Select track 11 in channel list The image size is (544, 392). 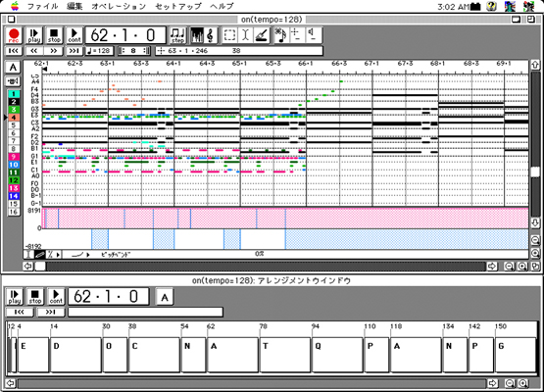(x=14, y=172)
